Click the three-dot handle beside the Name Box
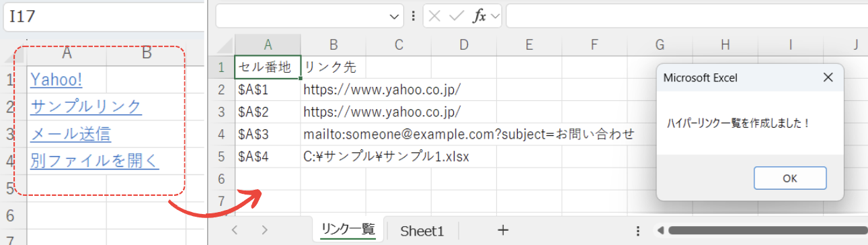This screenshot has width=868, height=245. [413, 17]
